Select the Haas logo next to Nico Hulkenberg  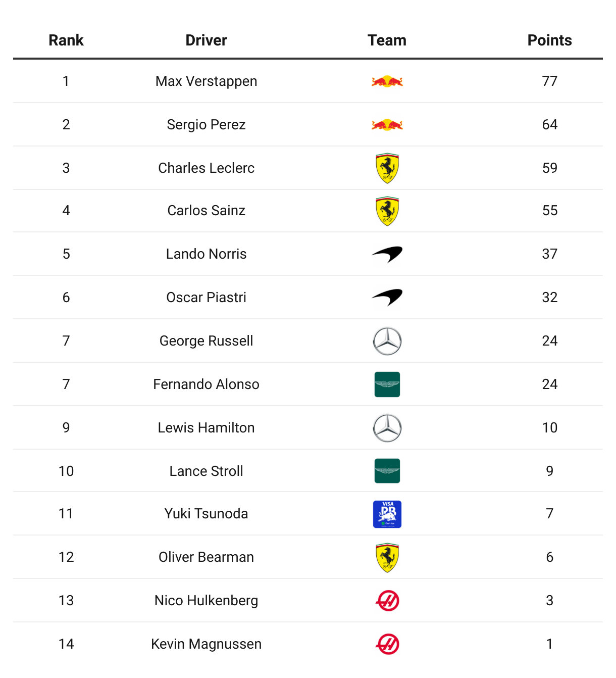pos(387,601)
